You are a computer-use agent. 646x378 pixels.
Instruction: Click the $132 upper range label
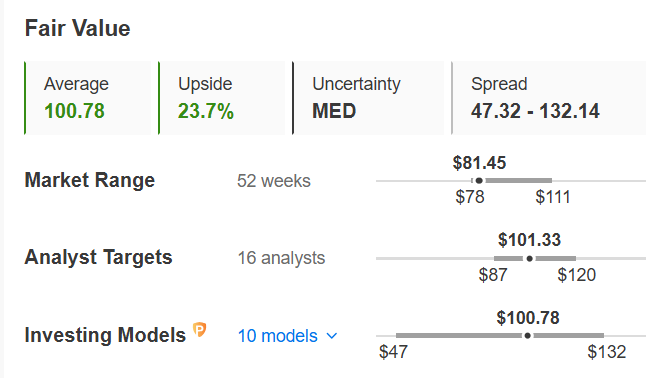click(607, 352)
